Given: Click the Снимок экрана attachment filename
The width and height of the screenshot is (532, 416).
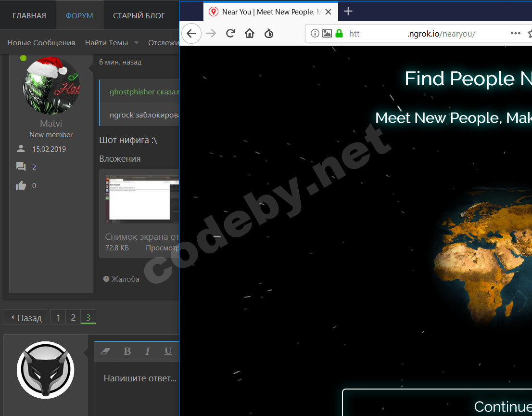Looking at the screenshot, I should pos(142,237).
